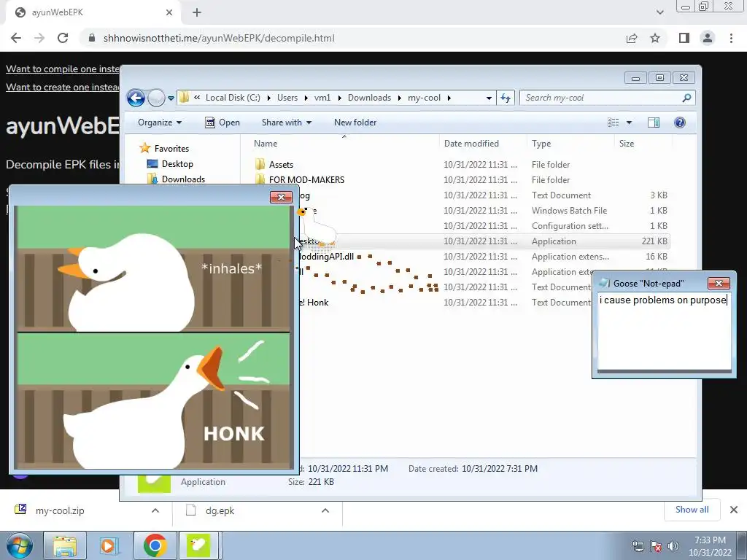Click Local Disk (C:) breadcrumb
Viewport: 747px width, 560px height.
pos(233,98)
